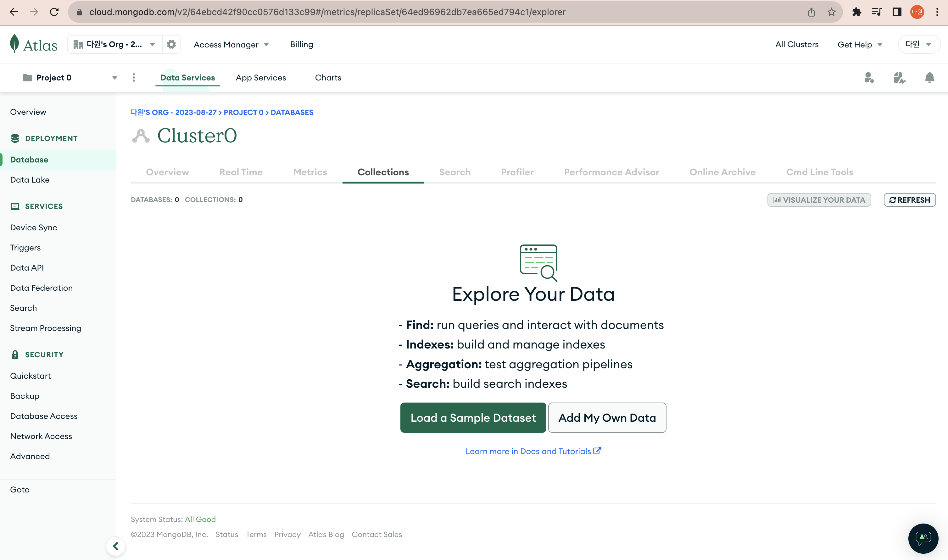Open the chat support bubble
This screenshot has width=948, height=560.
click(x=923, y=538)
